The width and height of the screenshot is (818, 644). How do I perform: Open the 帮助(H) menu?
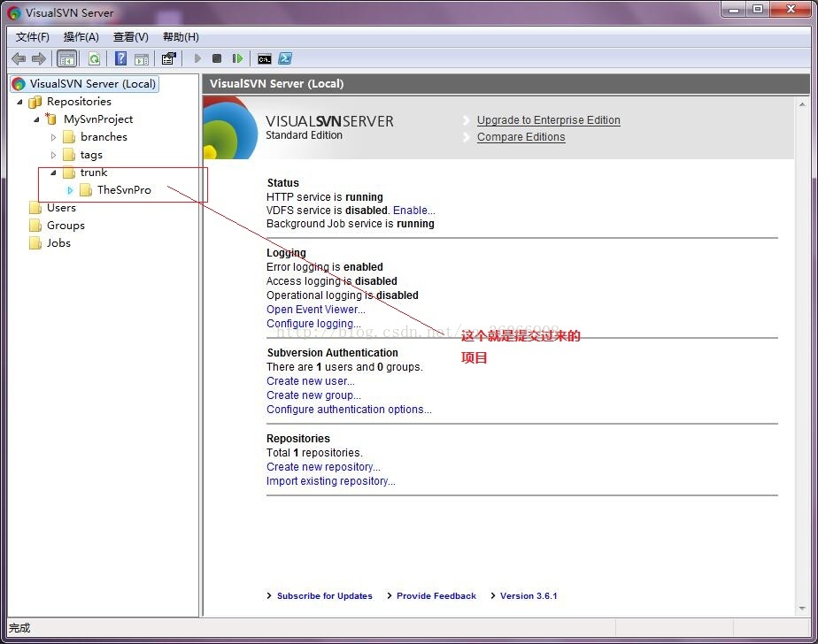[x=181, y=37]
